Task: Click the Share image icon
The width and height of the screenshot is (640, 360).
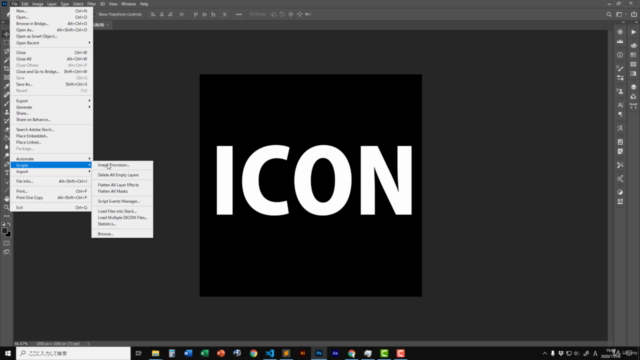Action: pyautogui.click(x=634, y=14)
